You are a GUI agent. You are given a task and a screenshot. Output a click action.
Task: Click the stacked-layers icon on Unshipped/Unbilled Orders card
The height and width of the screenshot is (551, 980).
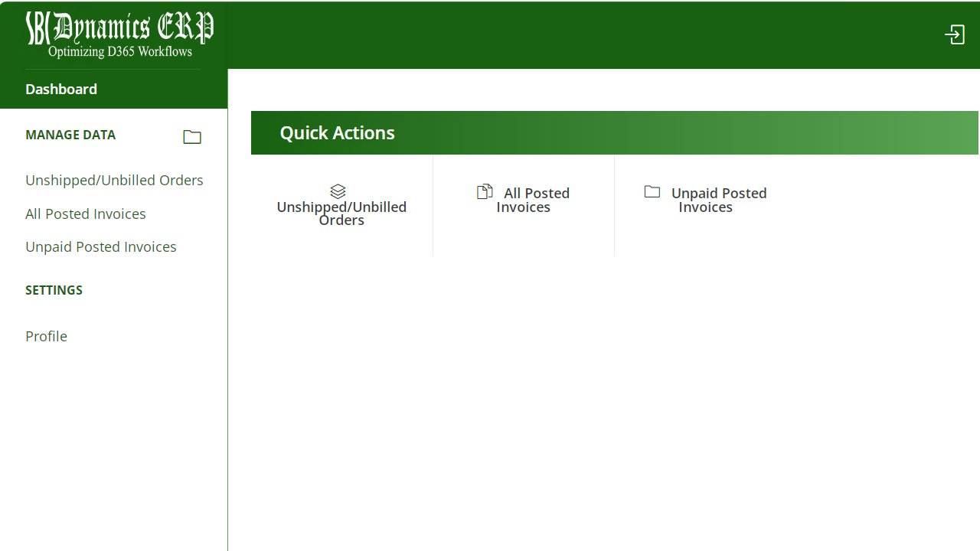pyautogui.click(x=338, y=191)
